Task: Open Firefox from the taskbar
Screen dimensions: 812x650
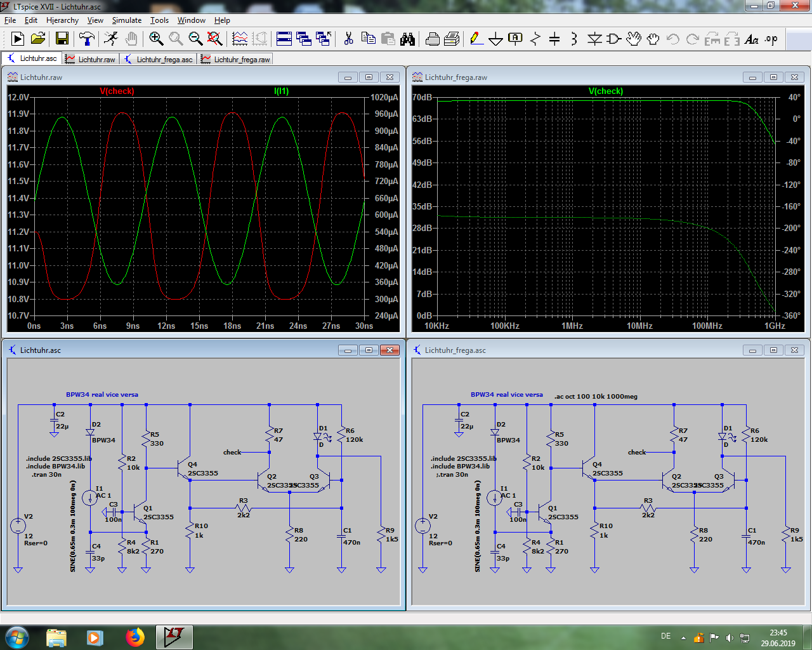Action: (x=135, y=637)
